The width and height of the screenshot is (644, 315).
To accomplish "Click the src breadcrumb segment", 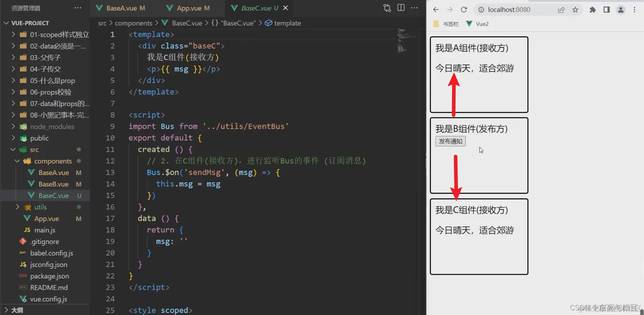I will 102,23.
